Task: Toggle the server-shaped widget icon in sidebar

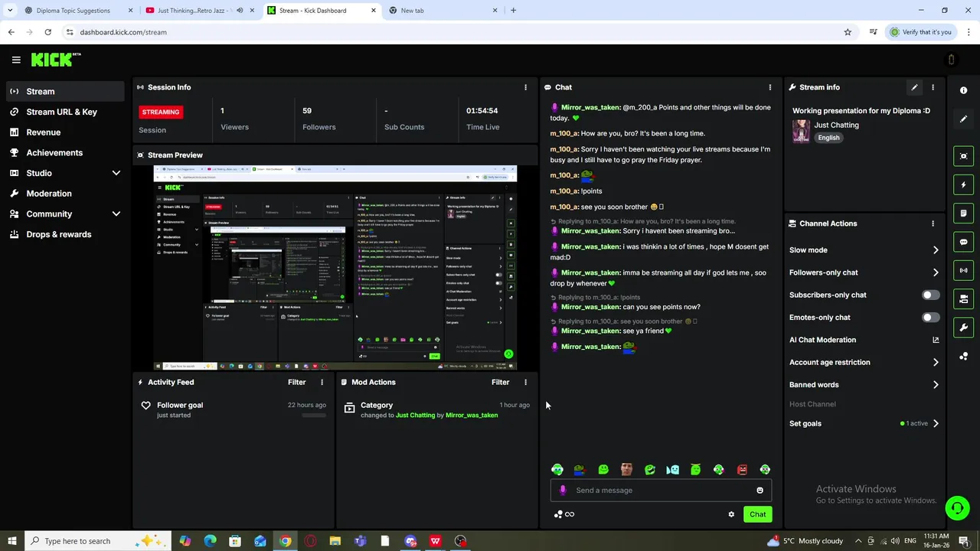Action: point(963,298)
